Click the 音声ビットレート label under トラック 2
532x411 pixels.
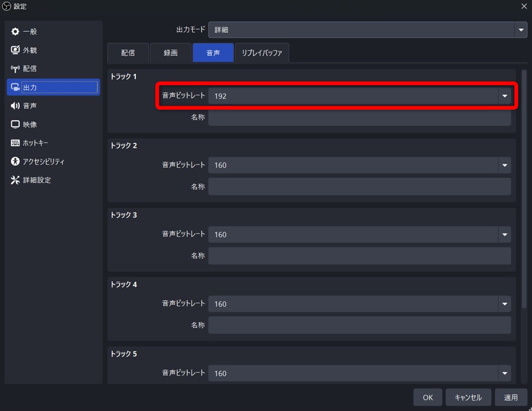184,165
